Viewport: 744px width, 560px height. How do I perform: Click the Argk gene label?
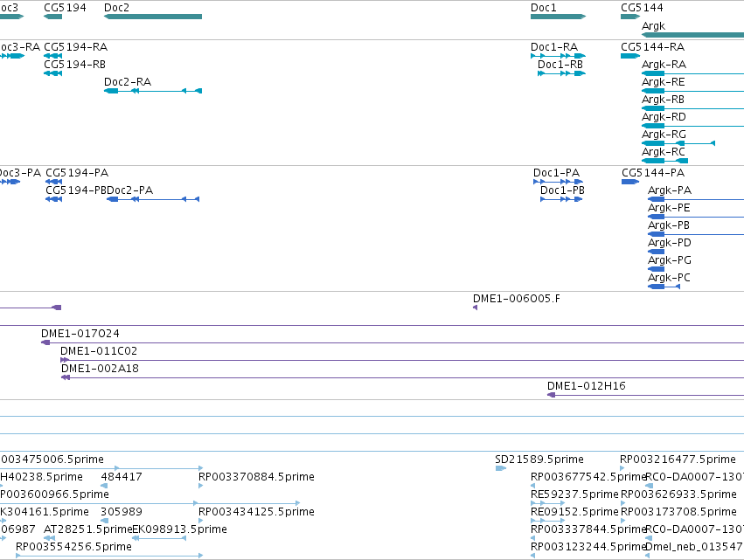[653, 26]
